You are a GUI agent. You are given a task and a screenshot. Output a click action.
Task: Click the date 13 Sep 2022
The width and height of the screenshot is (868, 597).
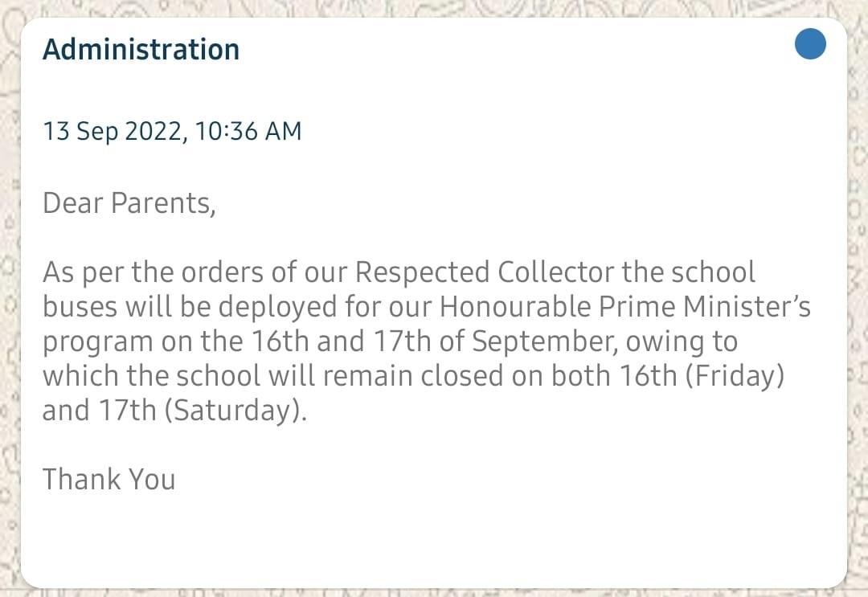112,131
